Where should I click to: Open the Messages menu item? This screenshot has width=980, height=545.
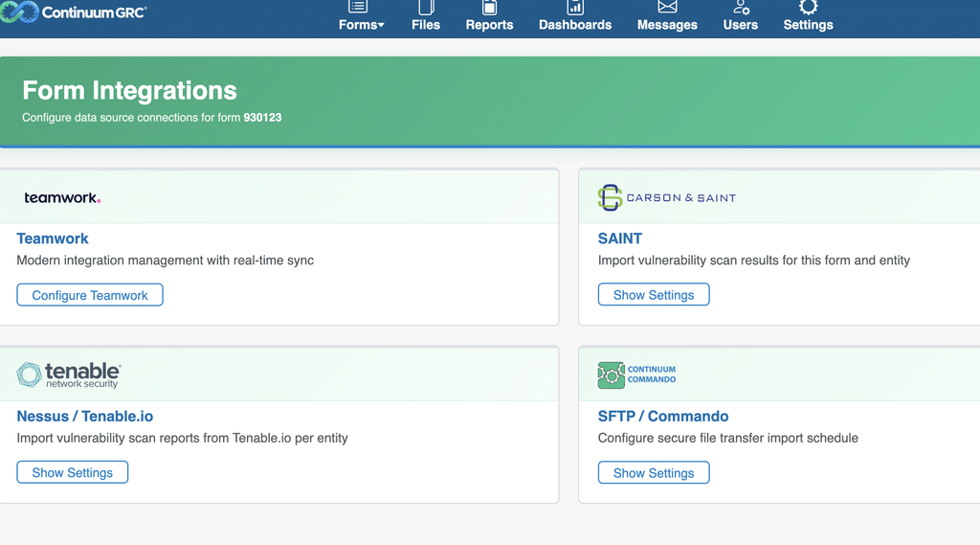(667, 24)
